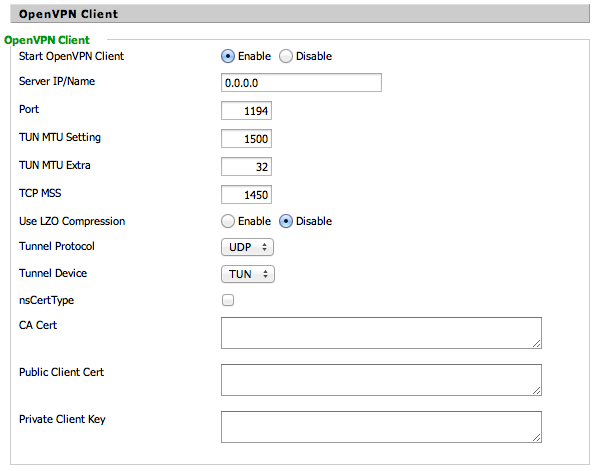
Task: Grab the CA Cert resize handle
Action: (537, 344)
